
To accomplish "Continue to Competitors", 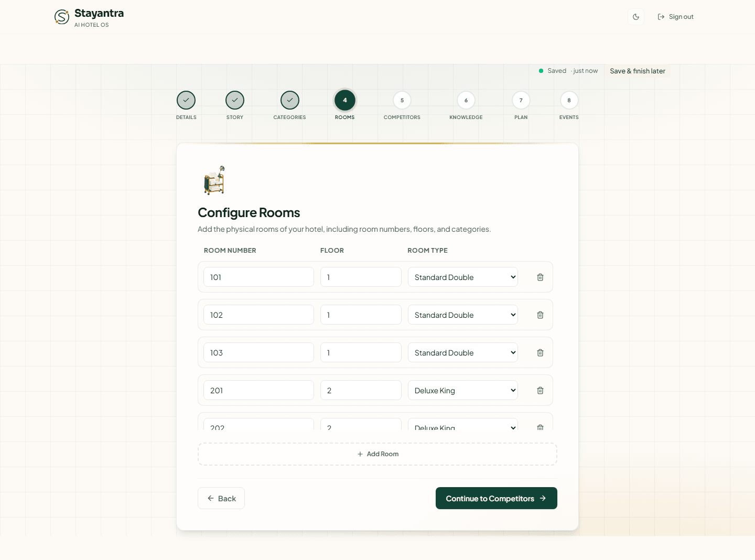I will pyautogui.click(x=497, y=498).
